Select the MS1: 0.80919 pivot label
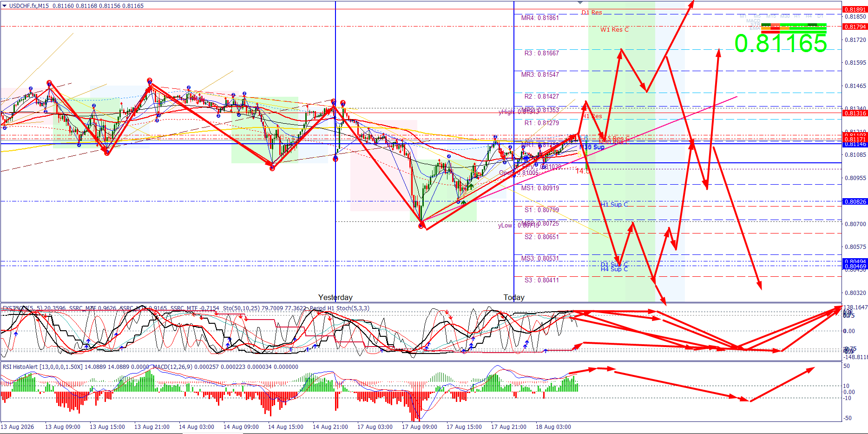The height and width of the screenshot is (434, 868). (x=540, y=188)
